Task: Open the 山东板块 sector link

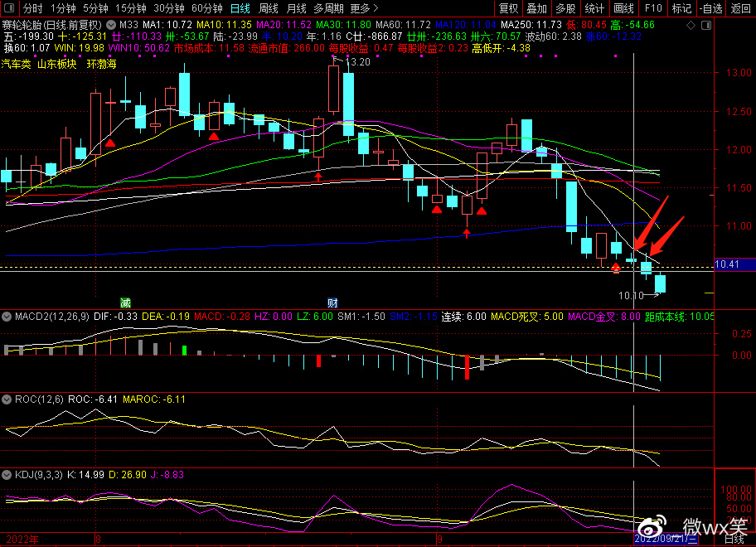Action: click(56, 64)
